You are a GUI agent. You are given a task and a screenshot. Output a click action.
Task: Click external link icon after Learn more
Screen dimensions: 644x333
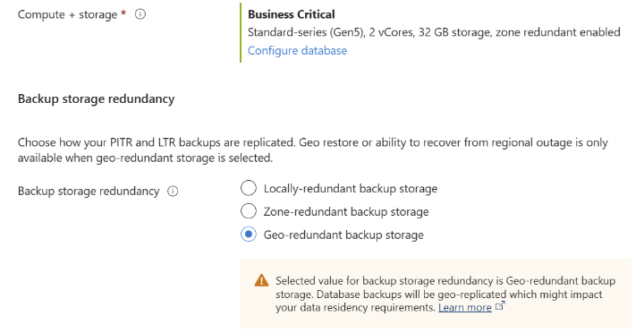pos(500,306)
